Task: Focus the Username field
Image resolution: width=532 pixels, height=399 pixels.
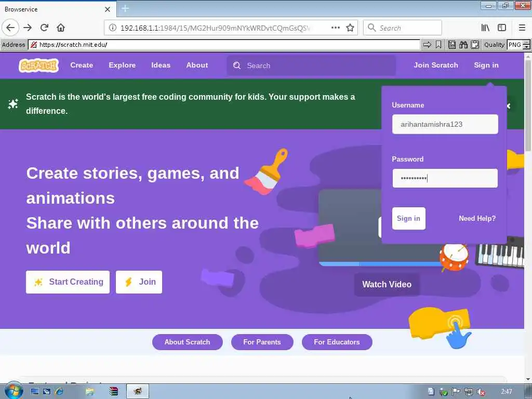Action: point(445,124)
